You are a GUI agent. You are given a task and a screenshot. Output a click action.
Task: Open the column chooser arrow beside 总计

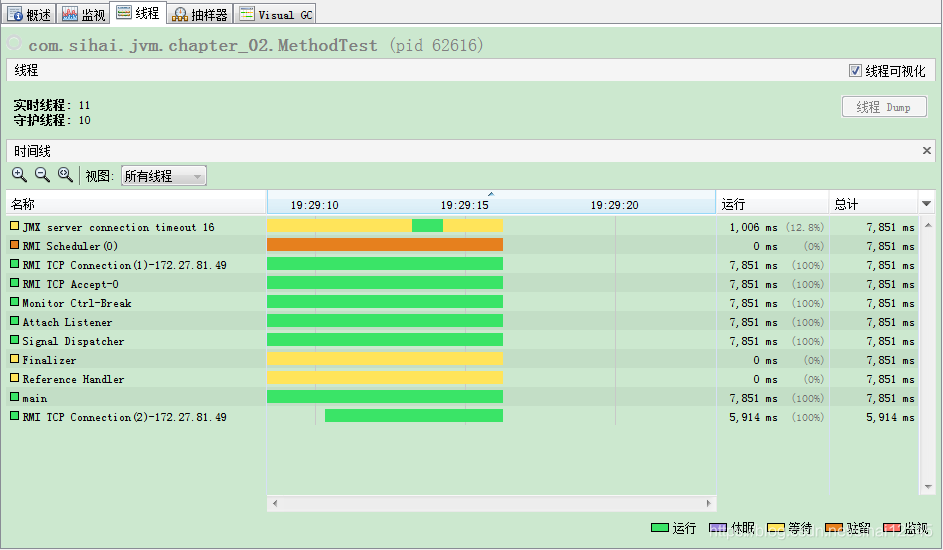(x=926, y=204)
